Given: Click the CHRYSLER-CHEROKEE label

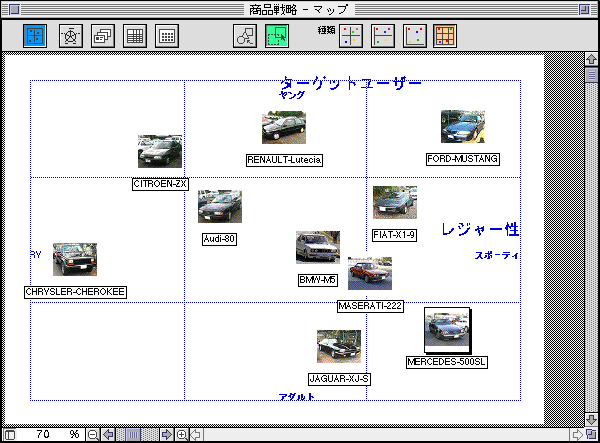Looking at the screenshot, I should click(x=75, y=292).
